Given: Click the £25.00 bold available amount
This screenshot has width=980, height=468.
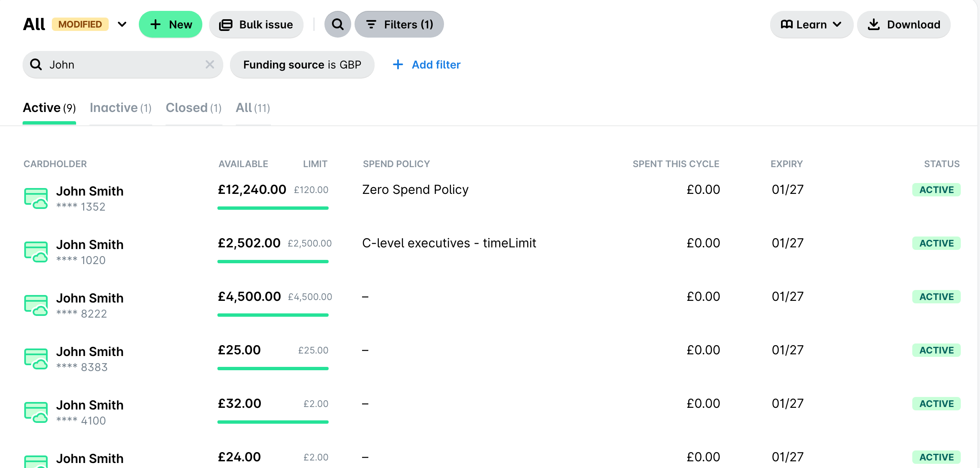Looking at the screenshot, I should point(239,350).
